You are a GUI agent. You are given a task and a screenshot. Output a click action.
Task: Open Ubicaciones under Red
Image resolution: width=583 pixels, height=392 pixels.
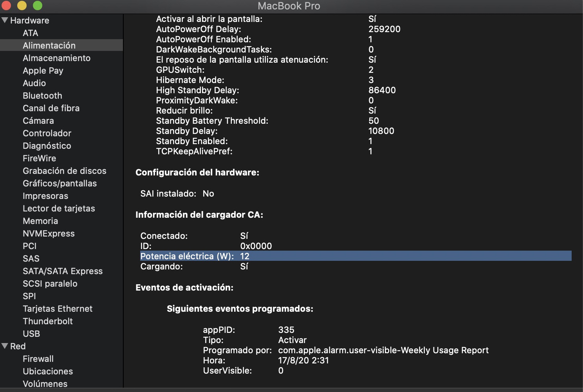[48, 371]
